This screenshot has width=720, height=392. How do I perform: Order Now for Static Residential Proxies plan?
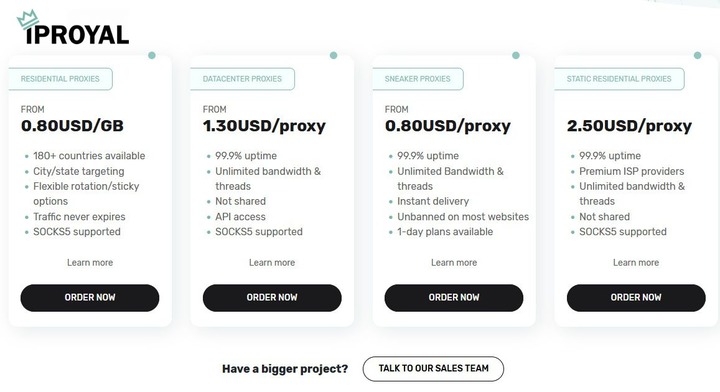coord(636,297)
